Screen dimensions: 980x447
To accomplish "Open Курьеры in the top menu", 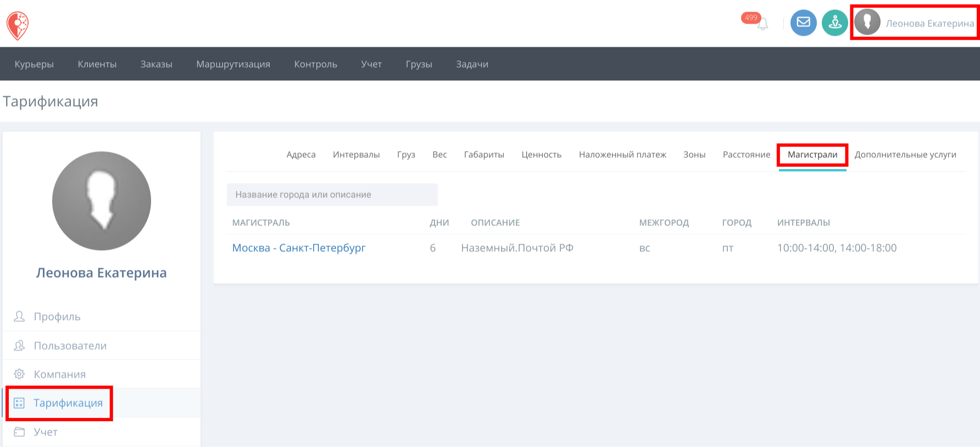I will [x=34, y=64].
